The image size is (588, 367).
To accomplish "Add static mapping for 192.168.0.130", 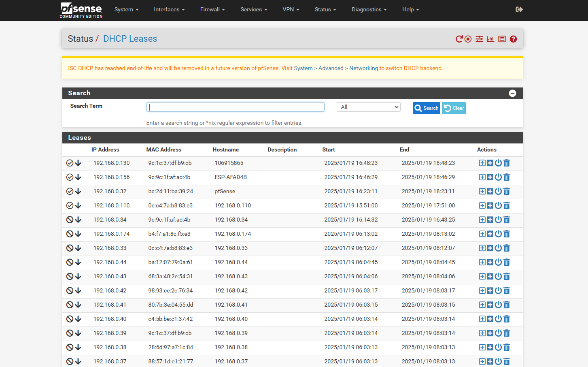I will point(482,163).
